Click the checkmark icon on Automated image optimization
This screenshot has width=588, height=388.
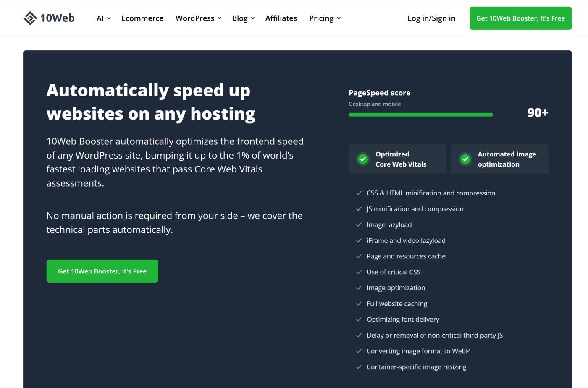465,159
